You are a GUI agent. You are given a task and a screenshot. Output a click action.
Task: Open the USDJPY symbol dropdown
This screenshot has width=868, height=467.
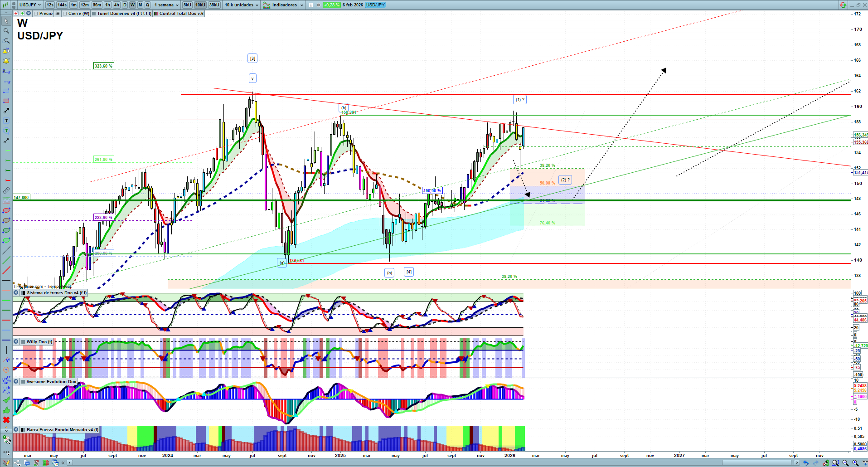(30, 5)
